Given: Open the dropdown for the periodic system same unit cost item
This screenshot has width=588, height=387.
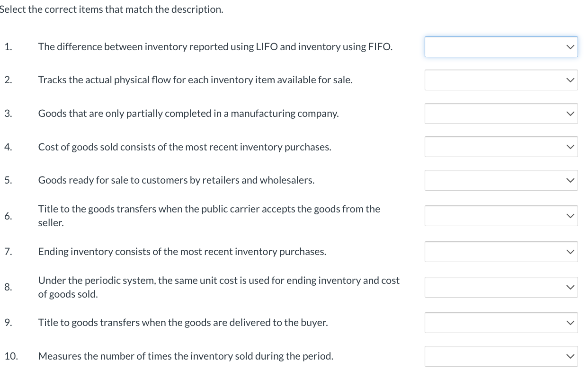Looking at the screenshot, I should (501, 287).
